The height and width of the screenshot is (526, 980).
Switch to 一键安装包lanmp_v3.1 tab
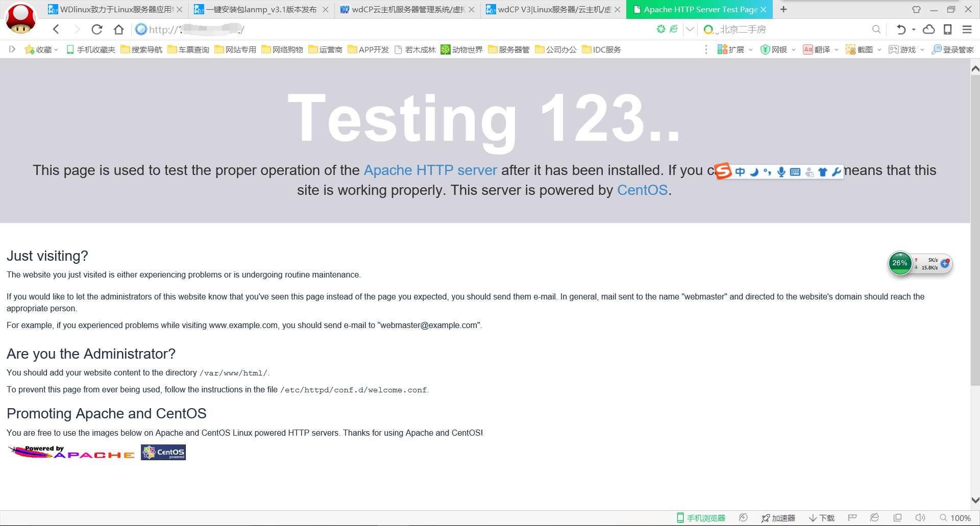click(261, 10)
